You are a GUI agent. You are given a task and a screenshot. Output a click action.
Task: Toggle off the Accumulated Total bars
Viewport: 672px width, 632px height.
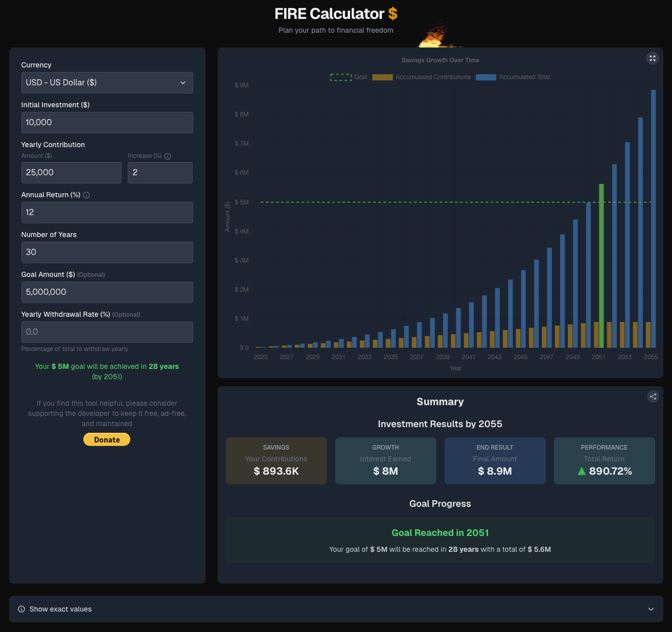[x=512, y=77]
